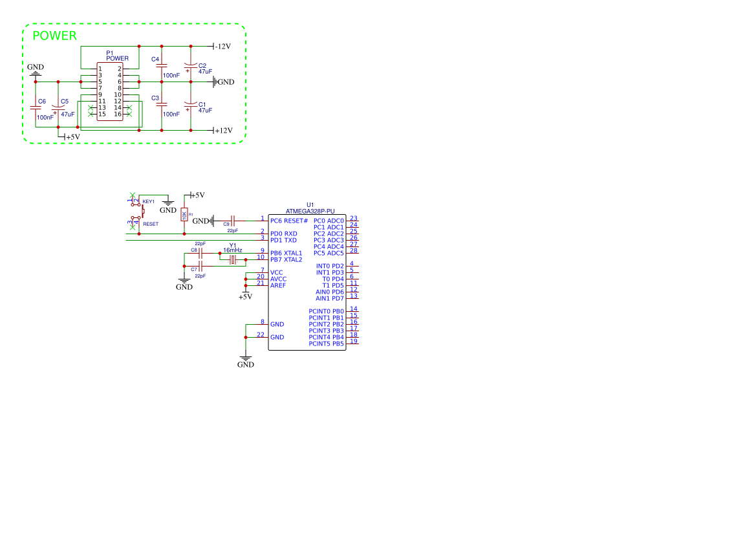Select the Y1 16MHz crystal symbol

tap(233, 259)
